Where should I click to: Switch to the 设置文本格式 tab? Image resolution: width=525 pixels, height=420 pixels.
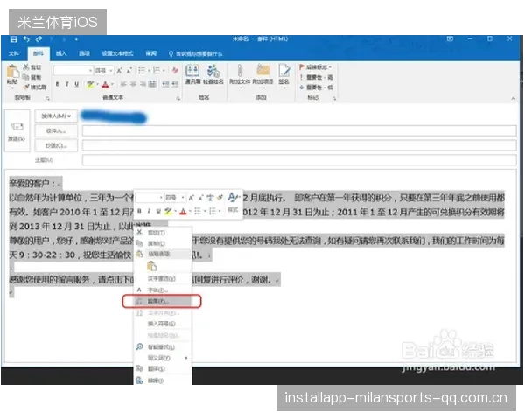(117, 53)
